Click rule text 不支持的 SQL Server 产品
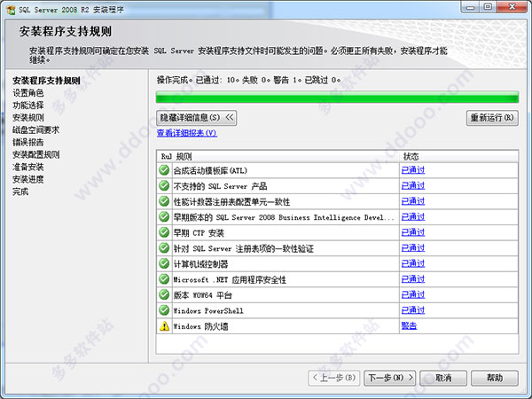 (x=220, y=186)
